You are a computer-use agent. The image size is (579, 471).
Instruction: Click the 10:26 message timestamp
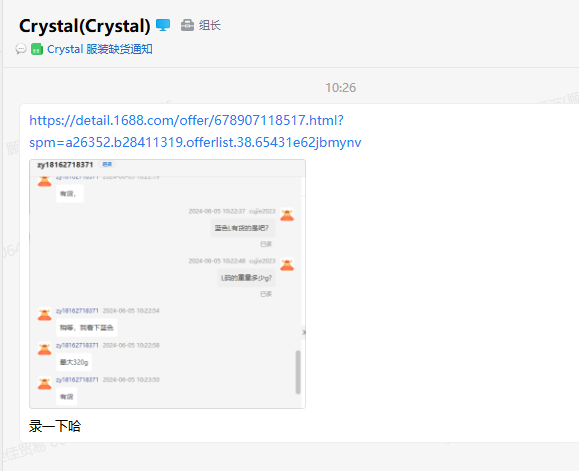(x=340, y=87)
